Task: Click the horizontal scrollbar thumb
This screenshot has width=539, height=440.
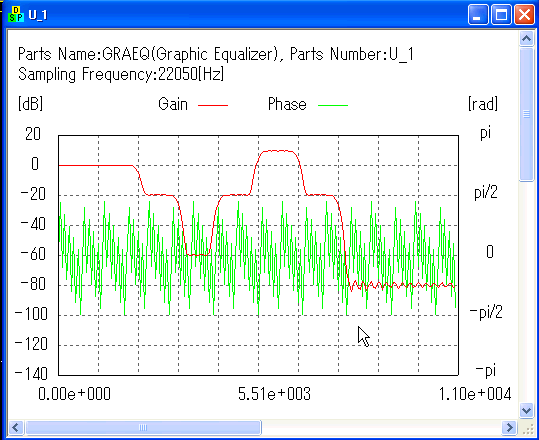Action: click(143, 428)
